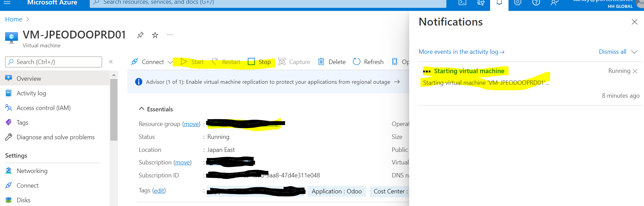Open the Help question mark icon
The width and height of the screenshot is (644, 206).
point(536,2)
